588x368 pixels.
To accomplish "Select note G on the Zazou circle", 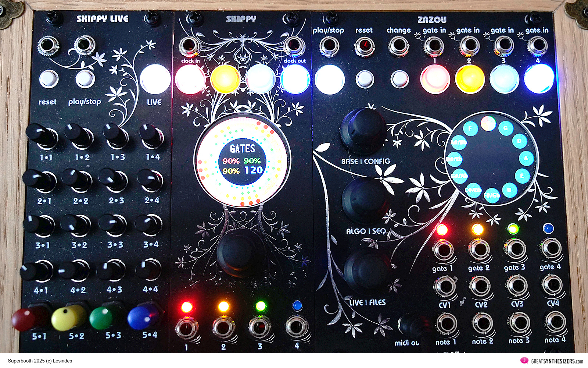I will 506,128.
